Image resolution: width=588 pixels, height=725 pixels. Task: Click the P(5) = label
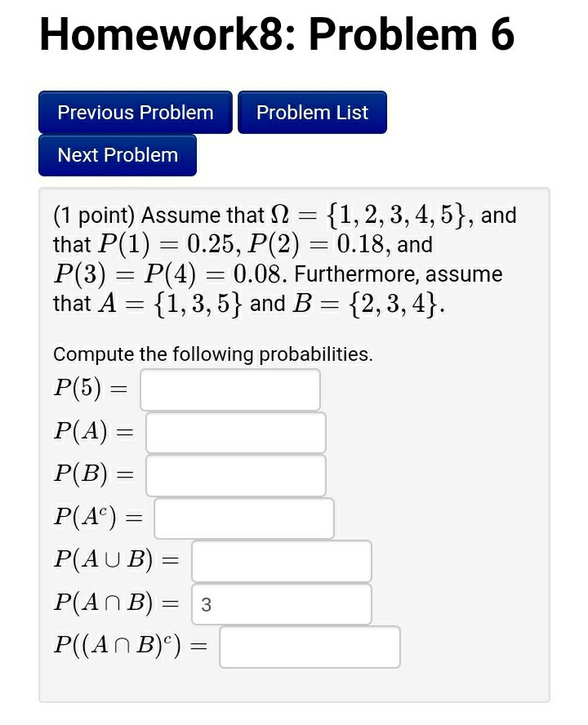(x=90, y=389)
